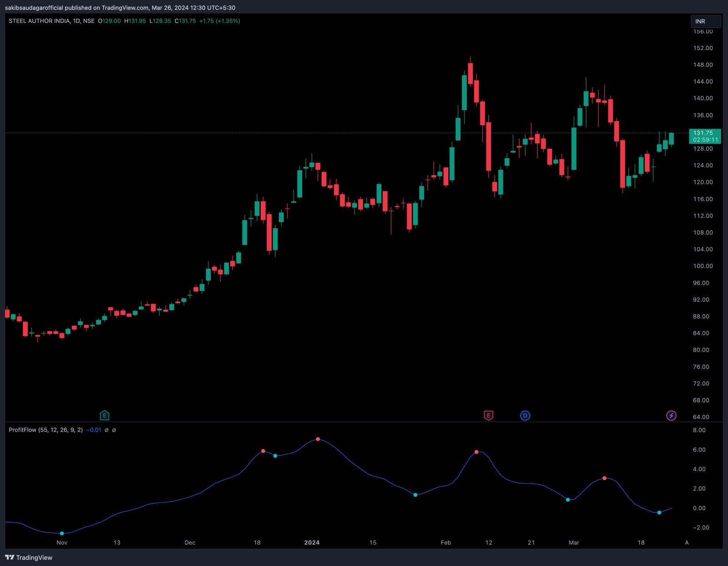Click the open value O129.00
The height and width of the screenshot is (566, 728).
[x=109, y=21]
